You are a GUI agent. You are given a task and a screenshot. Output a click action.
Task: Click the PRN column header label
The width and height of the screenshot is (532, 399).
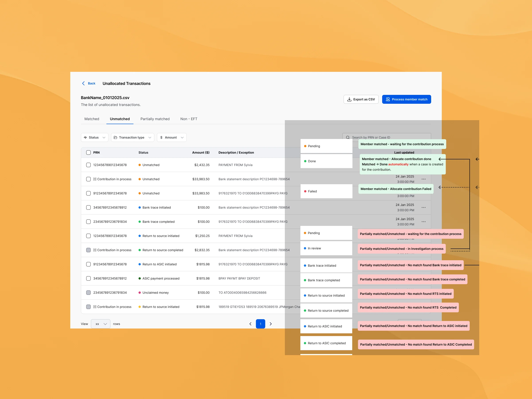96,153
